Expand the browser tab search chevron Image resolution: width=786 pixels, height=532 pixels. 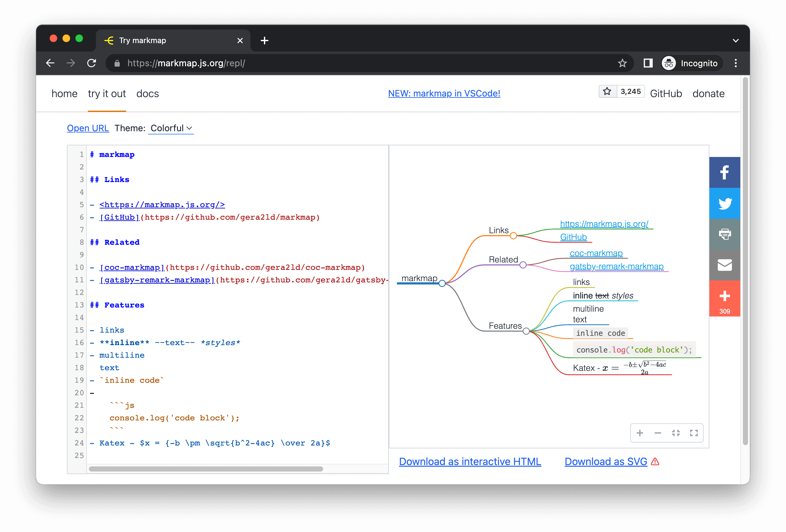tap(735, 41)
